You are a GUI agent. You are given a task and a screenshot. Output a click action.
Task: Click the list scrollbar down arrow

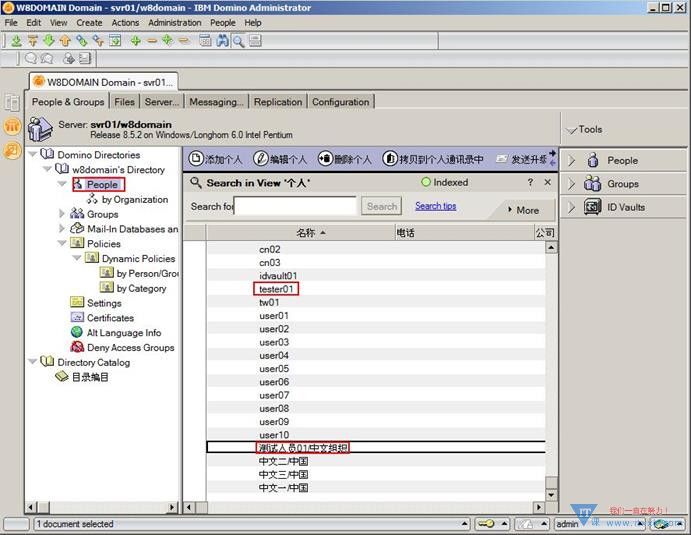click(551, 495)
